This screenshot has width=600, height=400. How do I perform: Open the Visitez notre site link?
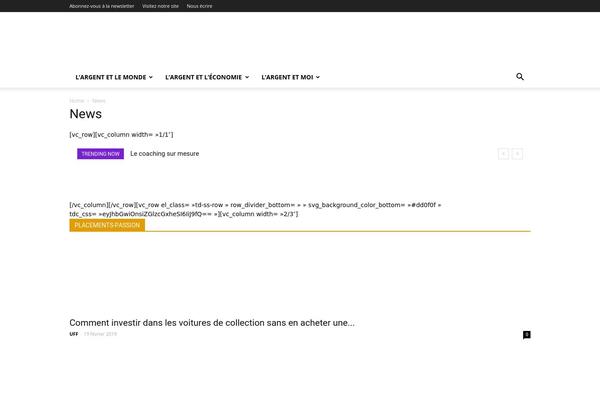tap(160, 6)
